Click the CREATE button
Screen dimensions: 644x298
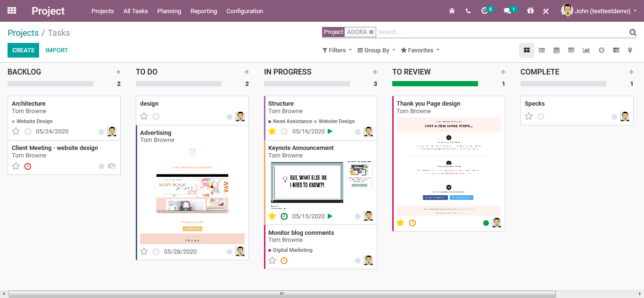click(23, 50)
